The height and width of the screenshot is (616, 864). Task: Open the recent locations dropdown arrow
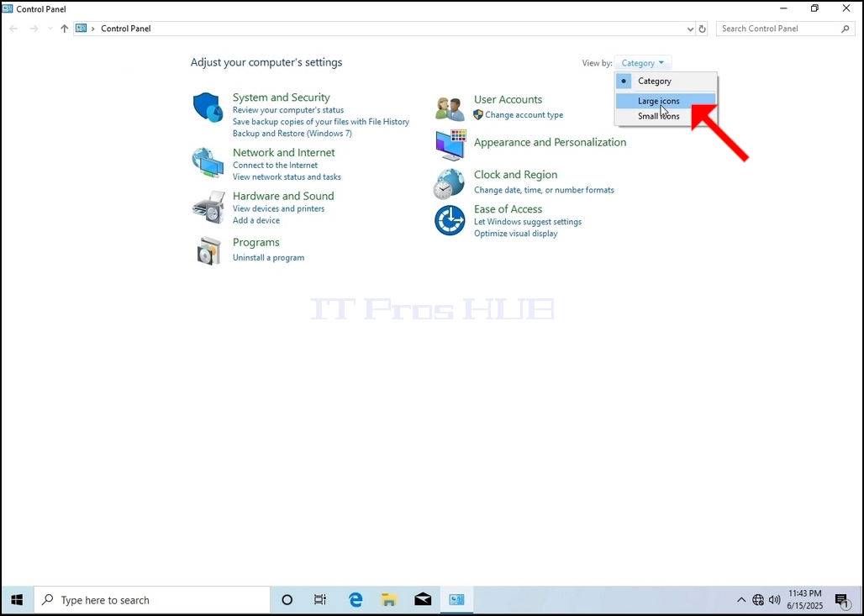pyautogui.click(x=50, y=29)
